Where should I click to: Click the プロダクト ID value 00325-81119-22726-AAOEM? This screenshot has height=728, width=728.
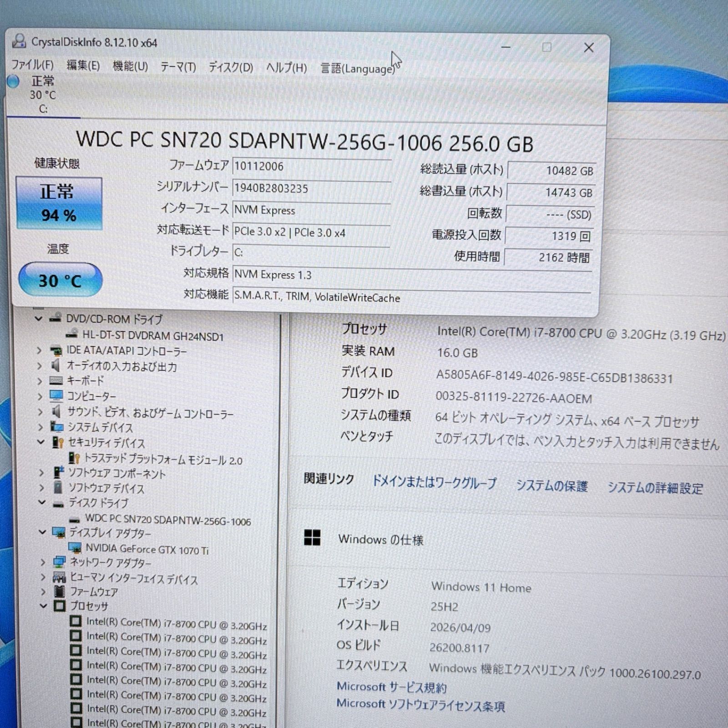pyautogui.click(x=514, y=398)
